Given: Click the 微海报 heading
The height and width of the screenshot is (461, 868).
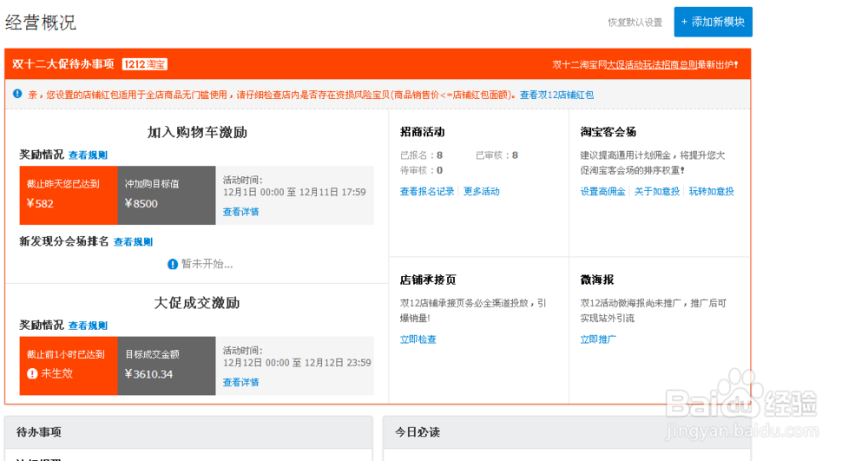Looking at the screenshot, I should click(597, 280).
